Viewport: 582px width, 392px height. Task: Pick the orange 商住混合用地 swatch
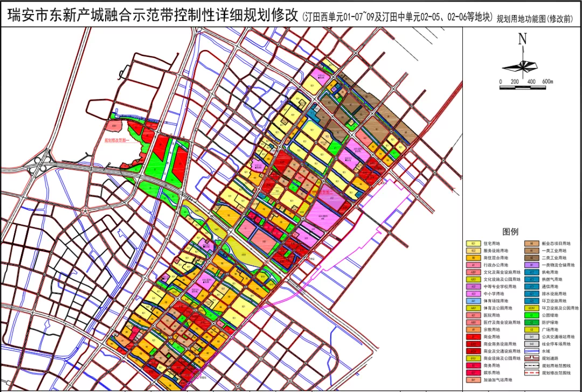[473, 258]
